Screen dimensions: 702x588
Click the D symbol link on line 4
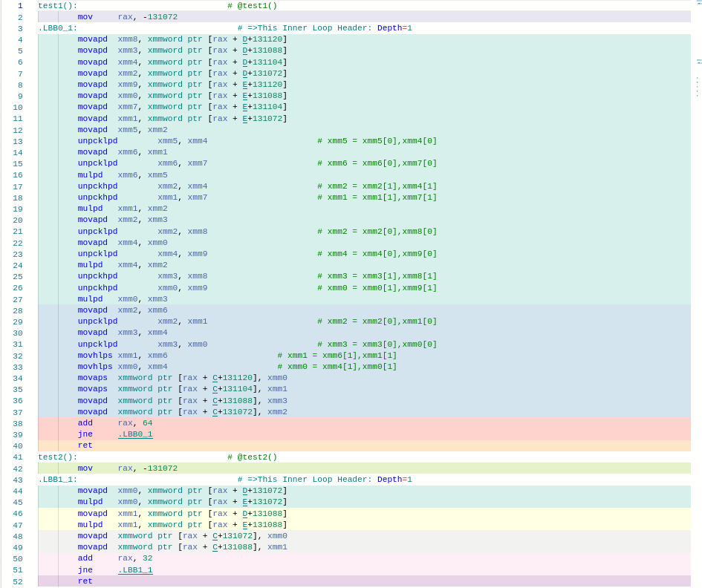pyautogui.click(x=245, y=39)
